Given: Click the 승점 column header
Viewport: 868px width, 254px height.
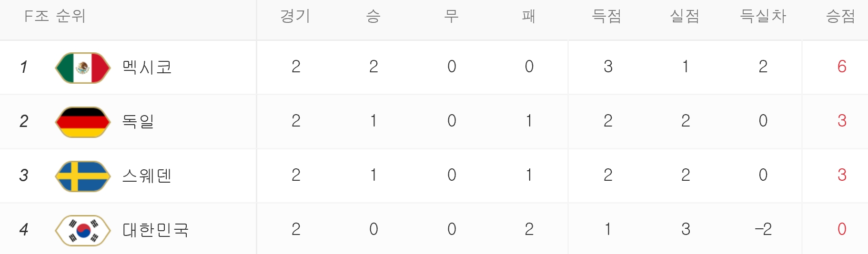Looking at the screenshot, I should point(840,16).
